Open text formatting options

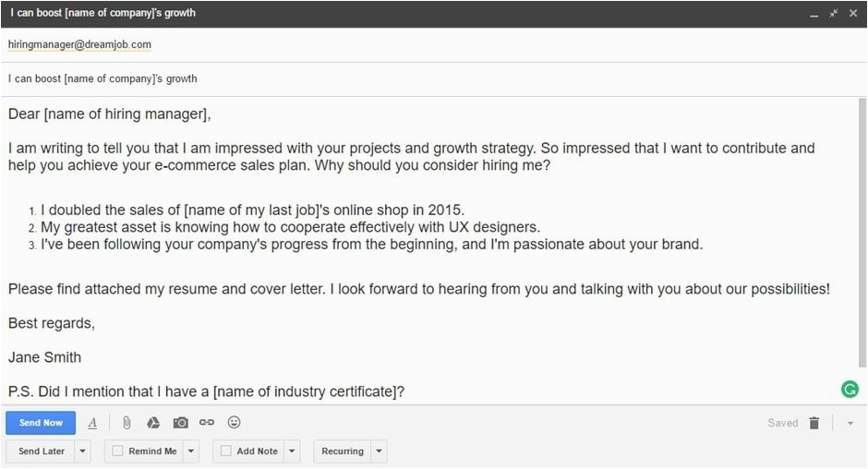pyautogui.click(x=92, y=423)
